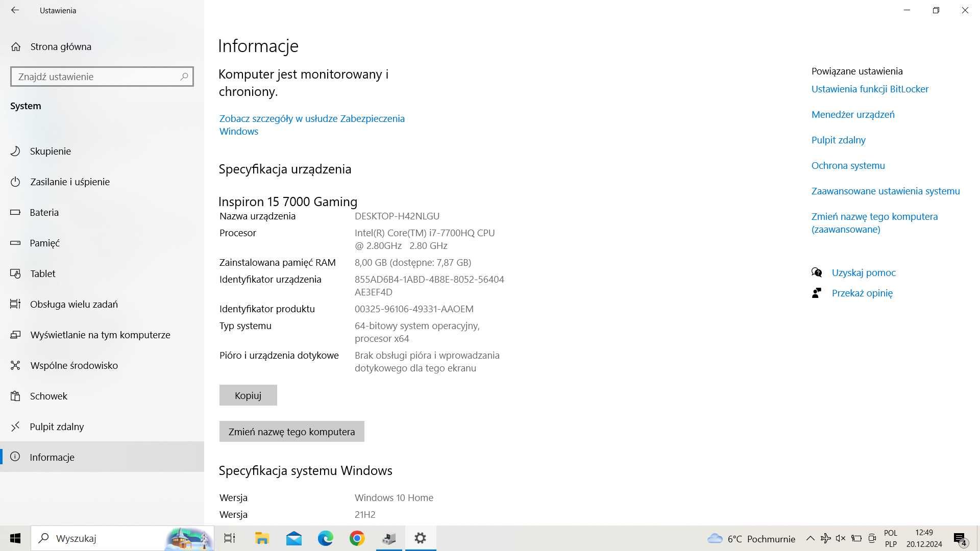The image size is (980, 551).
Task: Select Schowek in the sidebar
Action: click(x=102, y=396)
